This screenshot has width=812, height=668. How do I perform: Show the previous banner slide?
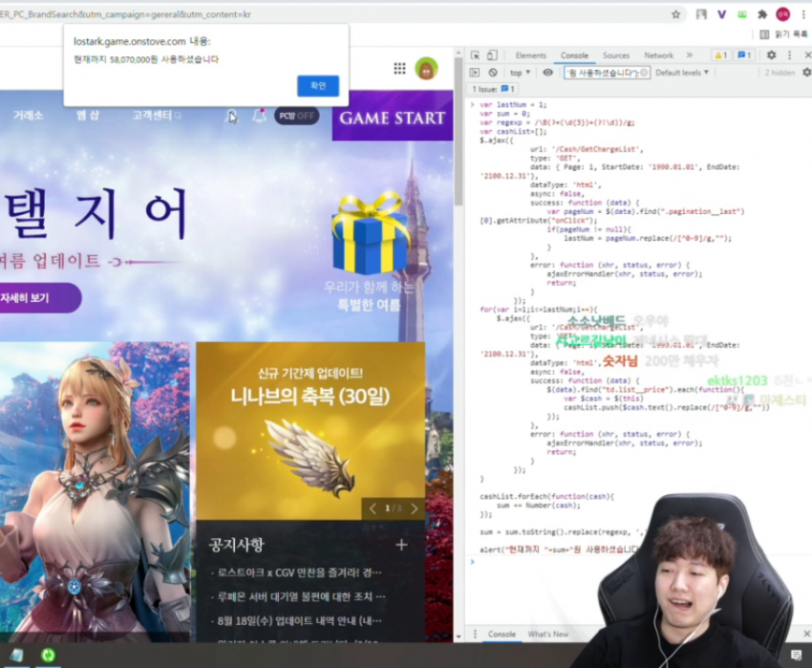tap(373, 508)
